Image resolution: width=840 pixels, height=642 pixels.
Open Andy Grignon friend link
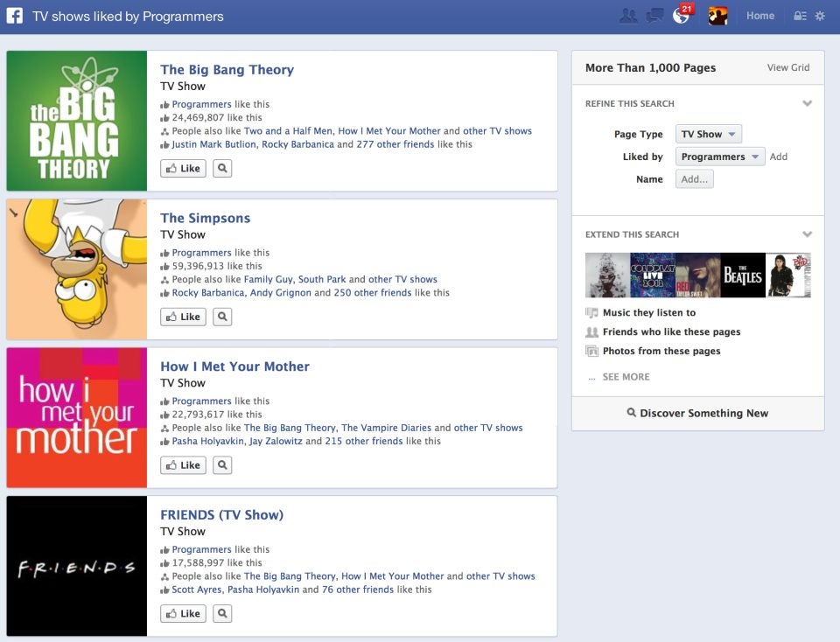(x=280, y=292)
